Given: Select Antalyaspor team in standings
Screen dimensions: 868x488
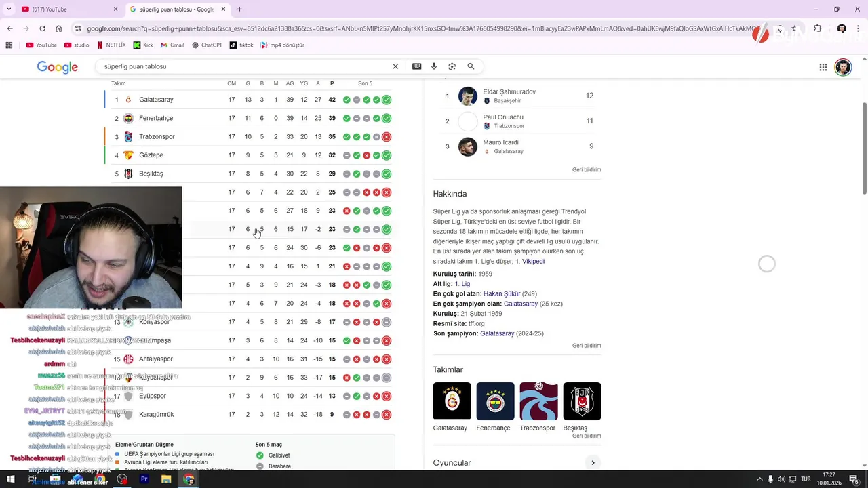Looking at the screenshot, I should (x=155, y=359).
